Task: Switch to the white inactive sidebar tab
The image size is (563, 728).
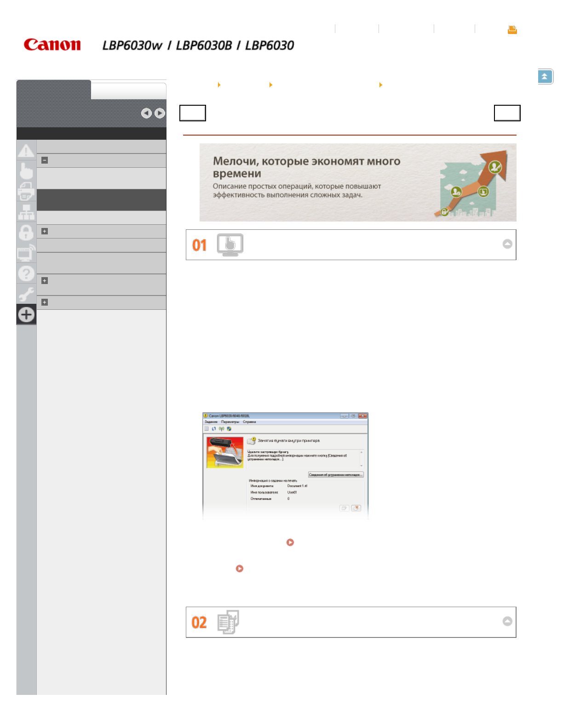Action: 128,91
